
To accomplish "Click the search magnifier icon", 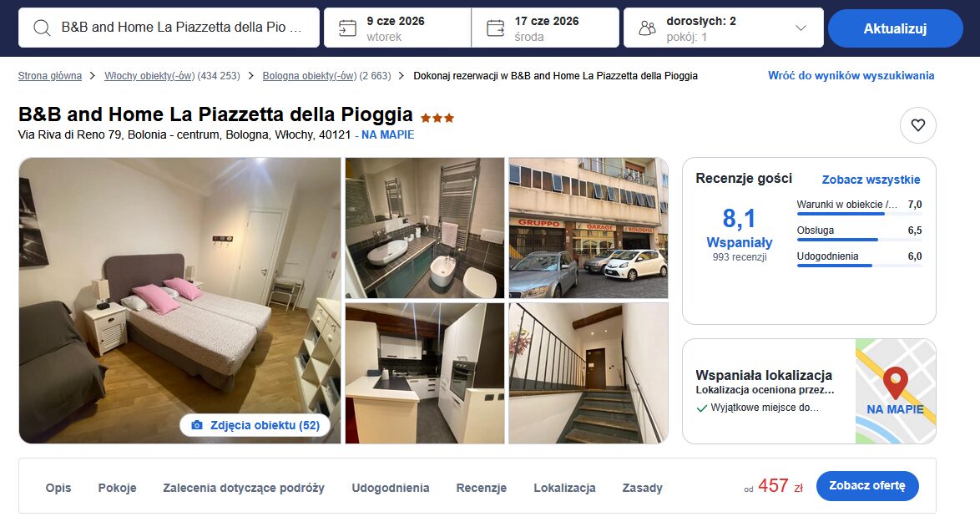I will (42, 28).
